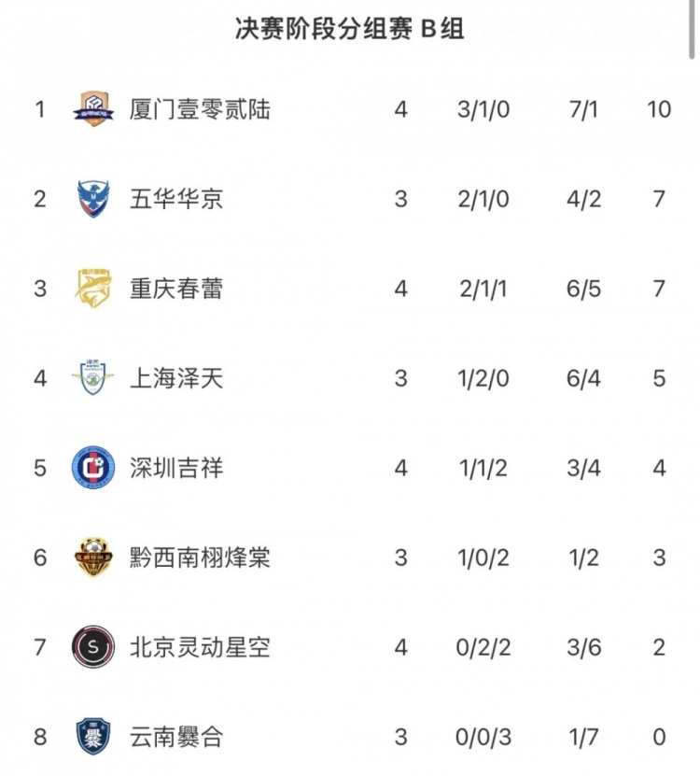Click the 上海泽天 team crest
The image size is (700, 776).
point(93,378)
